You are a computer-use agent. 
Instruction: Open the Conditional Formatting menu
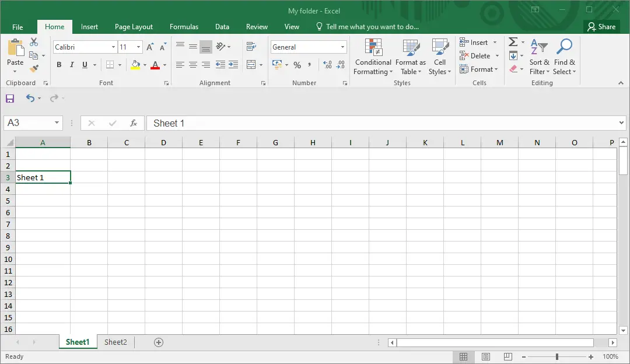tap(373, 57)
